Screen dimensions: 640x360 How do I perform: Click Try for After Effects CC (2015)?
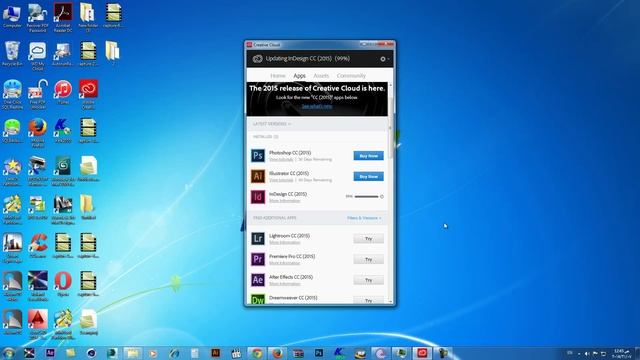pyautogui.click(x=368, y=280)
